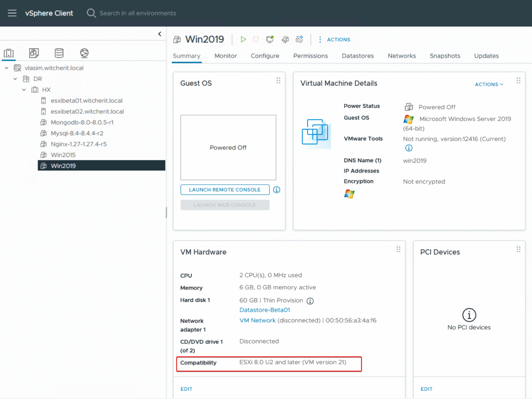Open the hamburger navigation menu
Screen dimensions: 532x399
coord(12,13)
